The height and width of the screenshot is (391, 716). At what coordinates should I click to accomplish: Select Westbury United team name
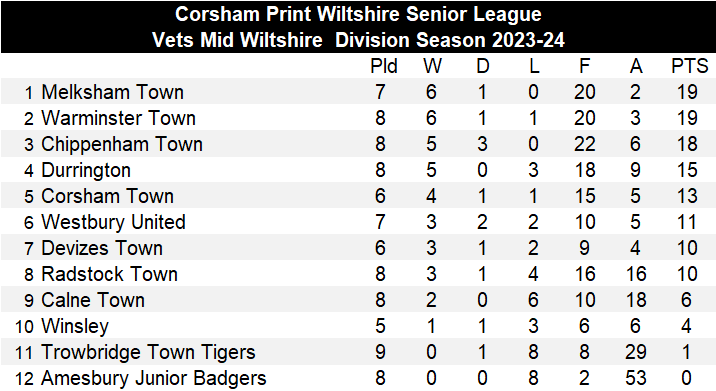tap(113, 222)
